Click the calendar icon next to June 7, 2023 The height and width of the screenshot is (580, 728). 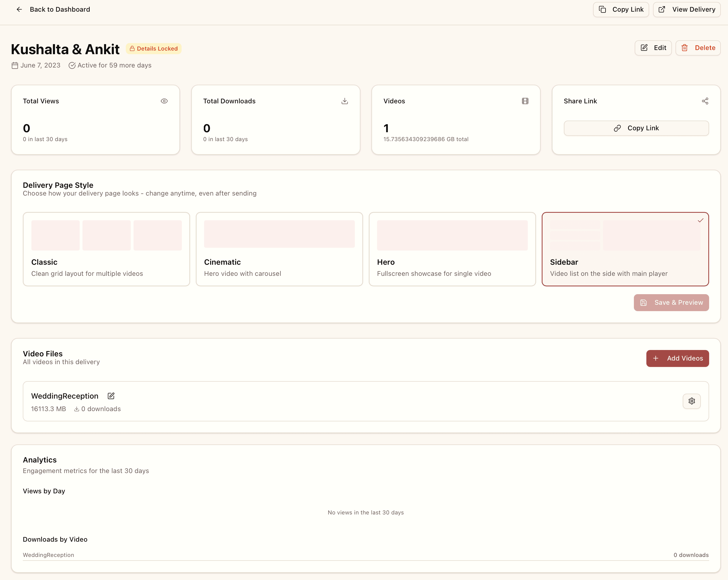tap(15, 65)
